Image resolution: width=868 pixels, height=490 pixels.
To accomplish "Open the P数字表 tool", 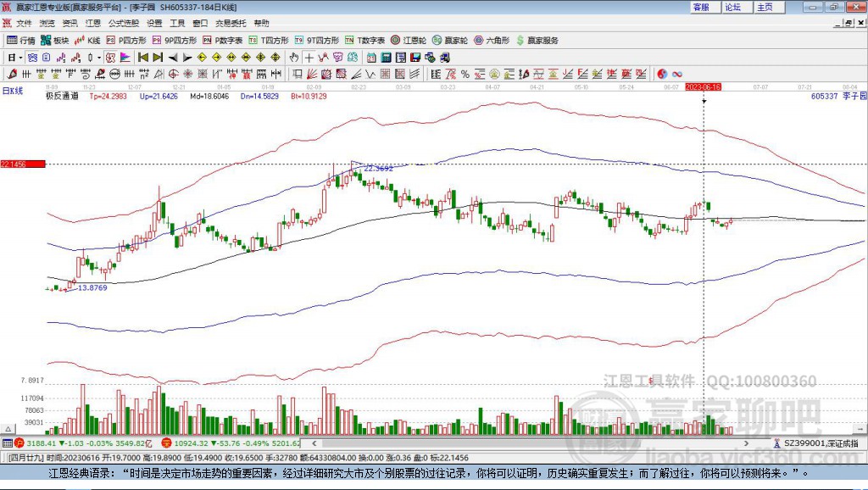I will pyautogui.click(x=223, y=41).
